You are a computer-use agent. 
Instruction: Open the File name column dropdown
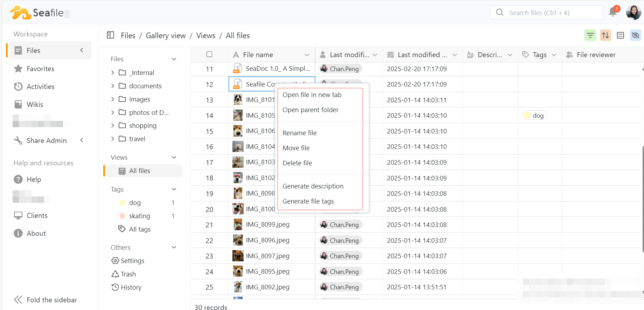coord(307,55)
